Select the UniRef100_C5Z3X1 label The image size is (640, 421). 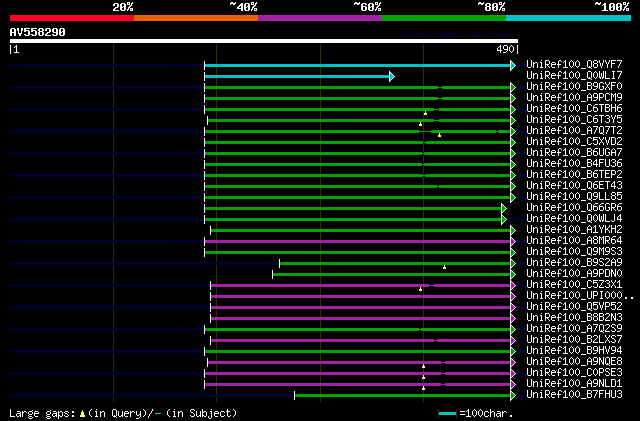point(574,285)
